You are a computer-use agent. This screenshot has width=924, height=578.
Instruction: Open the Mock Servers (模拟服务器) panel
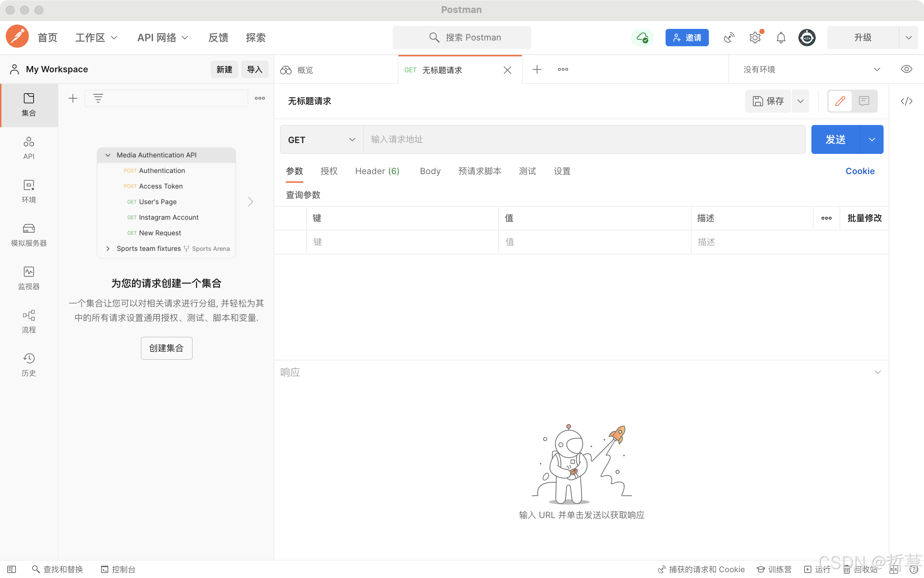[29, 235]
